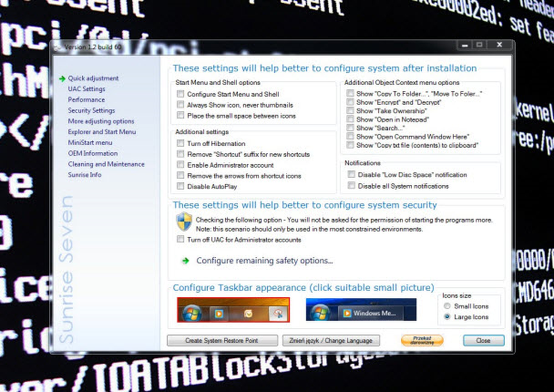554x392 pixels.
Task: Check Disable Low Disc Space notification
Action: [352, 175]
